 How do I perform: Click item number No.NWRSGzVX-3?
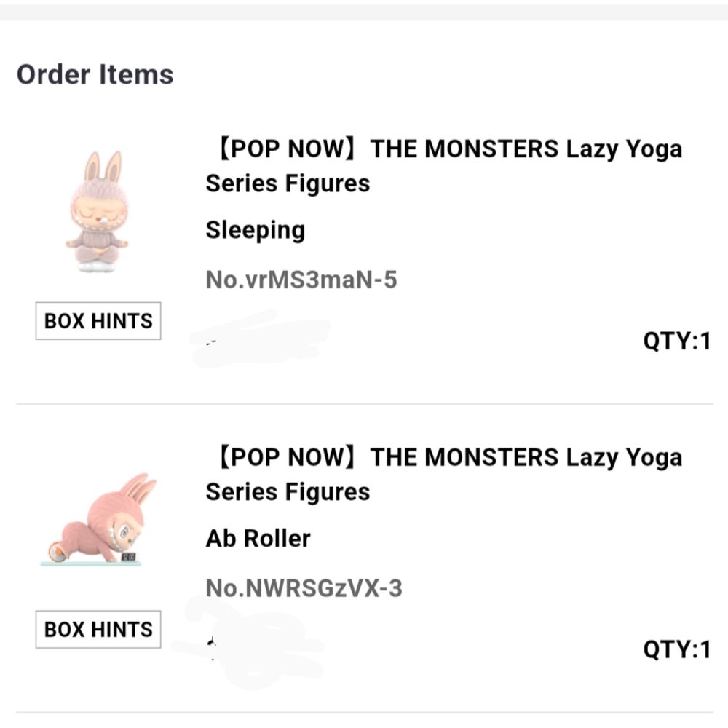click(304, 588)
